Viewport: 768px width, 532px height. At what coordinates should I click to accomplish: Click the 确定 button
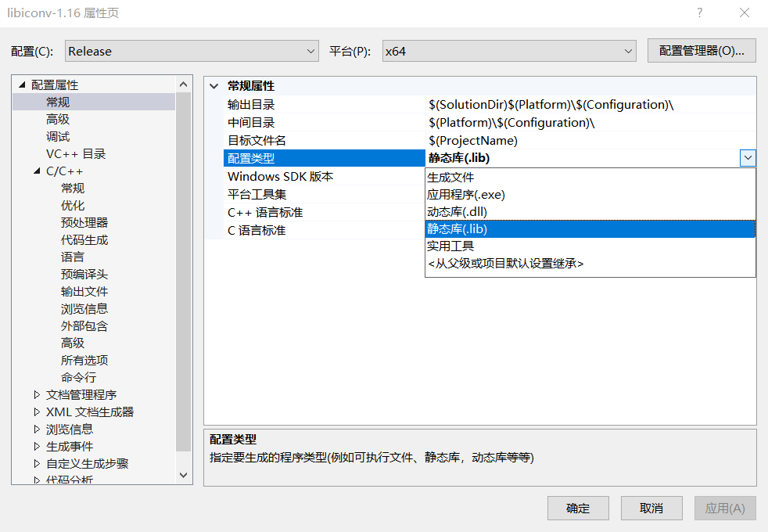pyautogui.click(x=577, y=508)
